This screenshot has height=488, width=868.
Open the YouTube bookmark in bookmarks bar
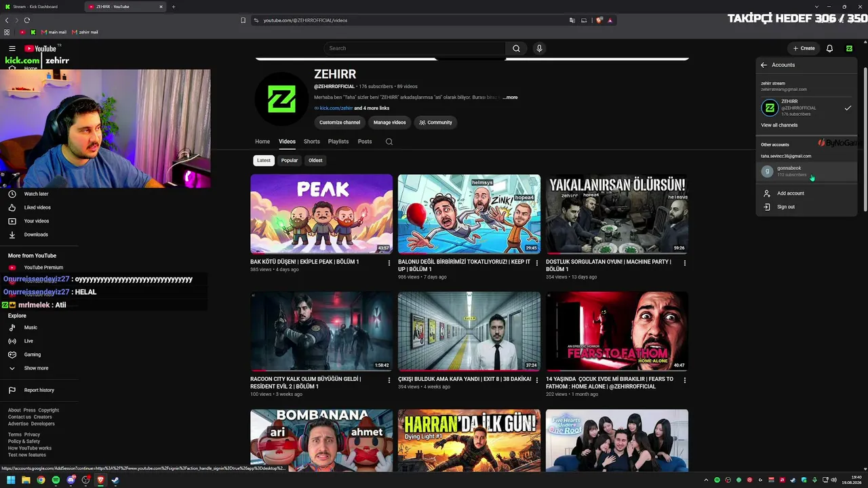pos(22,32)
